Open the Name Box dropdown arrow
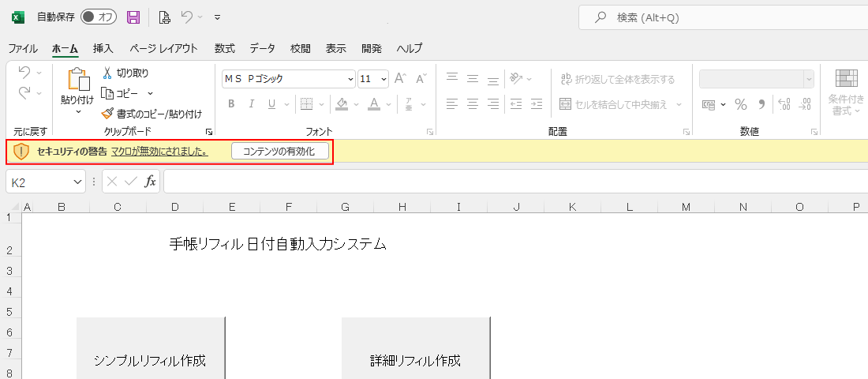 click(77, 182)
